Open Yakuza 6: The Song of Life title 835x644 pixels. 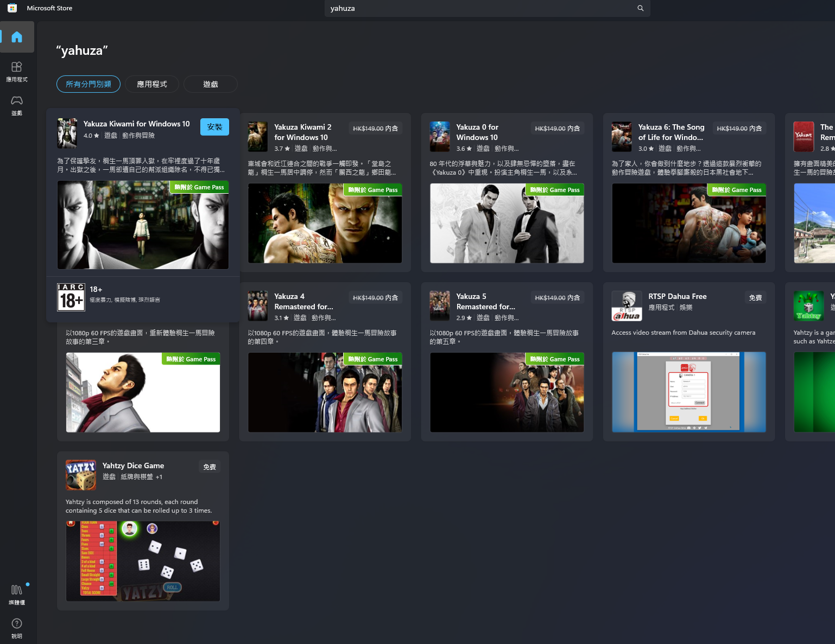[671, 132]
